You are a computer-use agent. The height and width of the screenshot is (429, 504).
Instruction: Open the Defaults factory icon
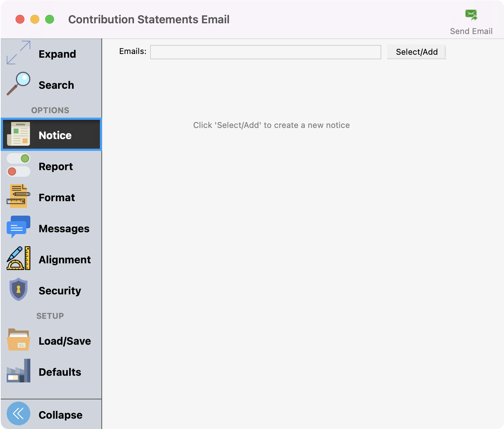[x=19, y=371]
